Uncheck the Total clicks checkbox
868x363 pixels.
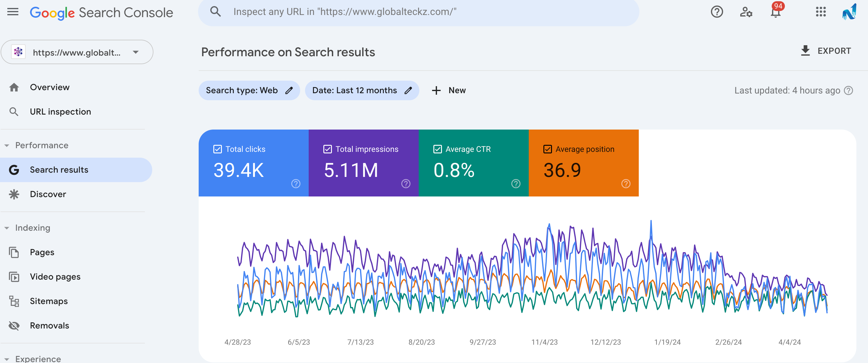click(x=217, y=149)
